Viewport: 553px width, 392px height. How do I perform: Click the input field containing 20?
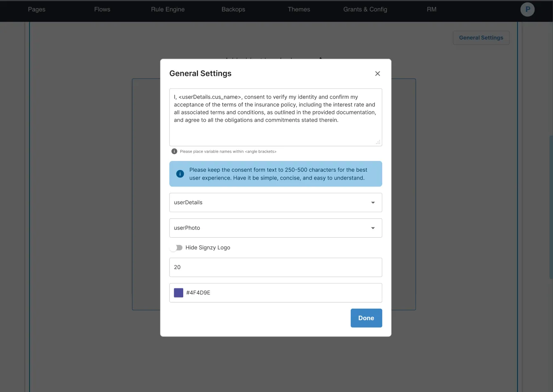[276, 267]
